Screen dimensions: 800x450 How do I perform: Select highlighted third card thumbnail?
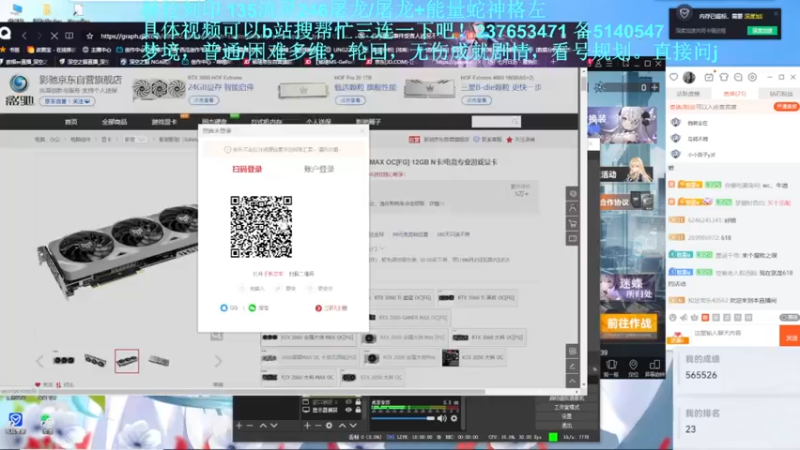[x=127, y=361]
